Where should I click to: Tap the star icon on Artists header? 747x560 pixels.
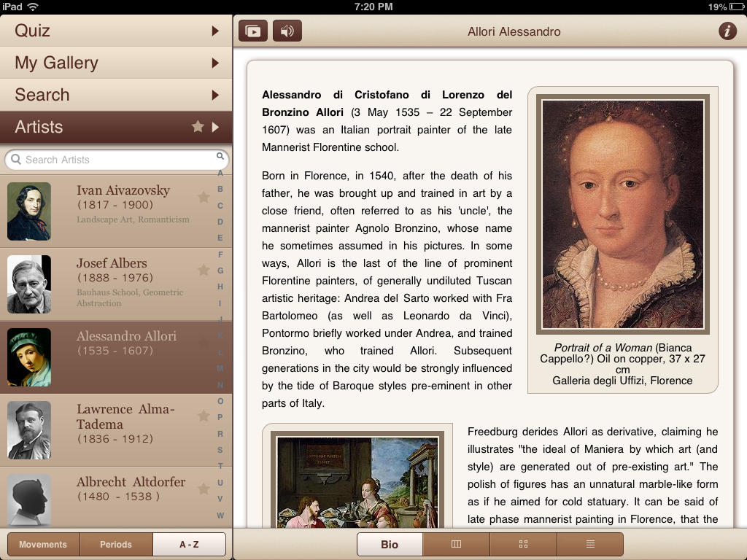(198, 127)
